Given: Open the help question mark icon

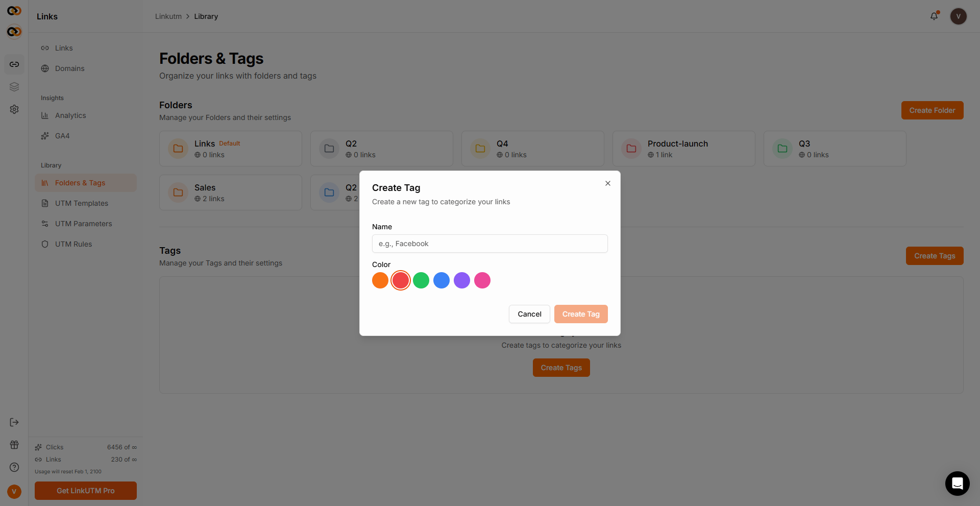Looking at the screenshot, I should coord(14,467).
